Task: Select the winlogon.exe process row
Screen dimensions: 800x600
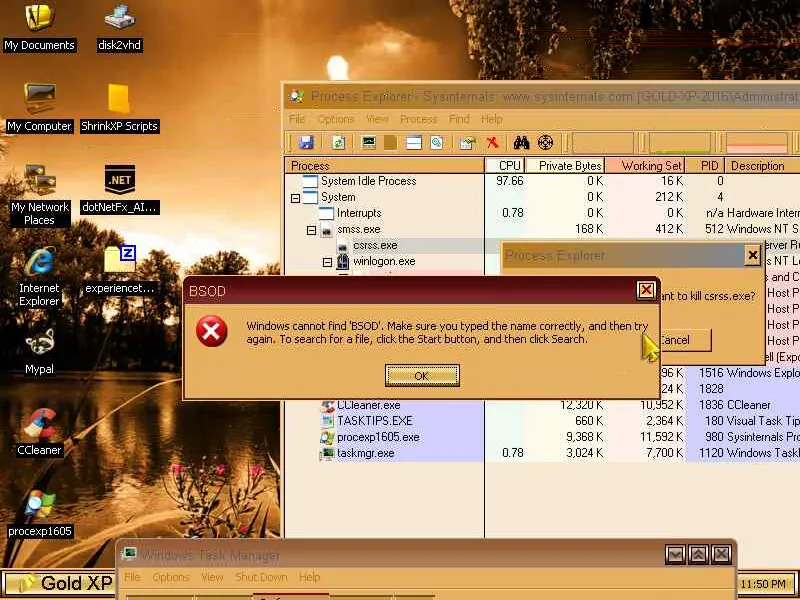Action: coord(393,261)
